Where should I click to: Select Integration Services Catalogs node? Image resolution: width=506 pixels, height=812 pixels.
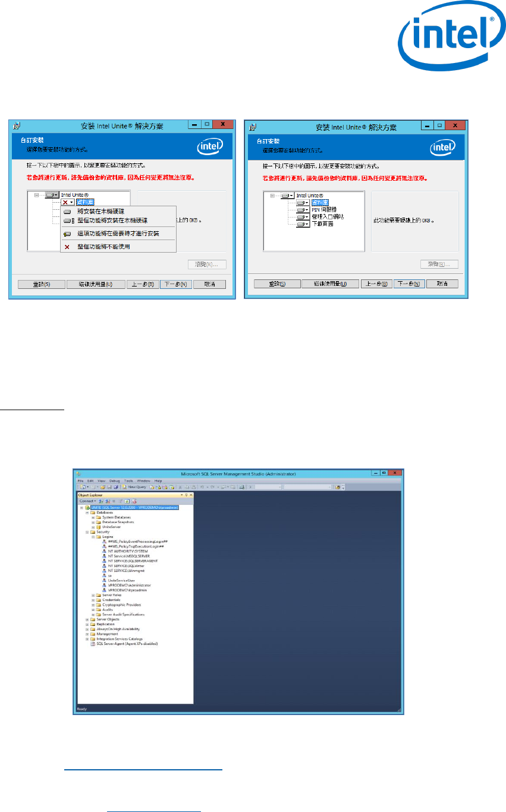pyautogui.click(x=120, y=638)
